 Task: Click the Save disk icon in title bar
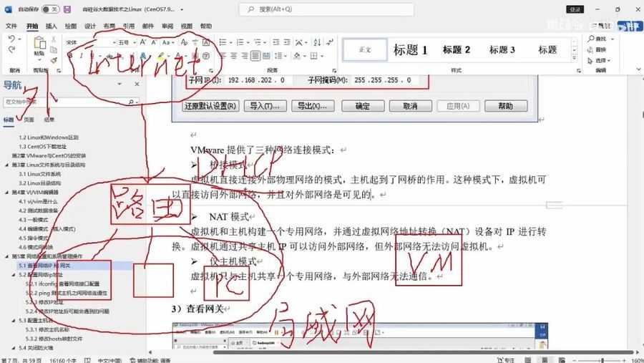[x=67, y=9]
